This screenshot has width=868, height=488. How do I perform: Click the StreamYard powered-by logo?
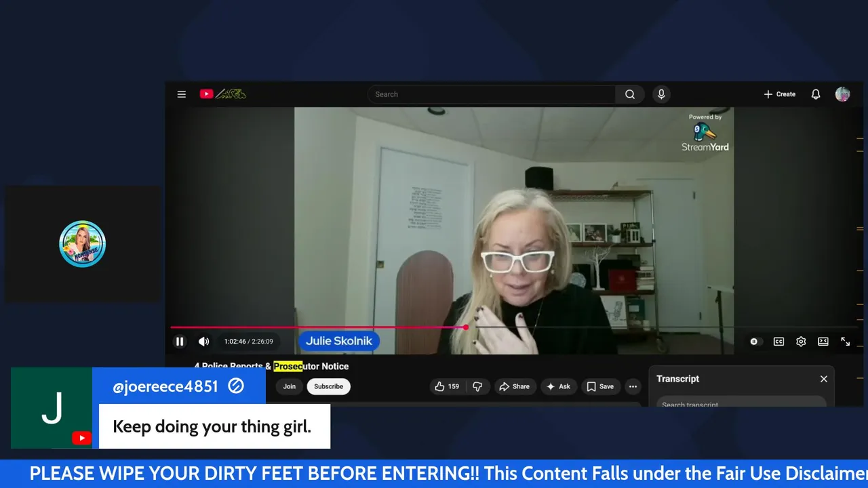tap(705, 133)
